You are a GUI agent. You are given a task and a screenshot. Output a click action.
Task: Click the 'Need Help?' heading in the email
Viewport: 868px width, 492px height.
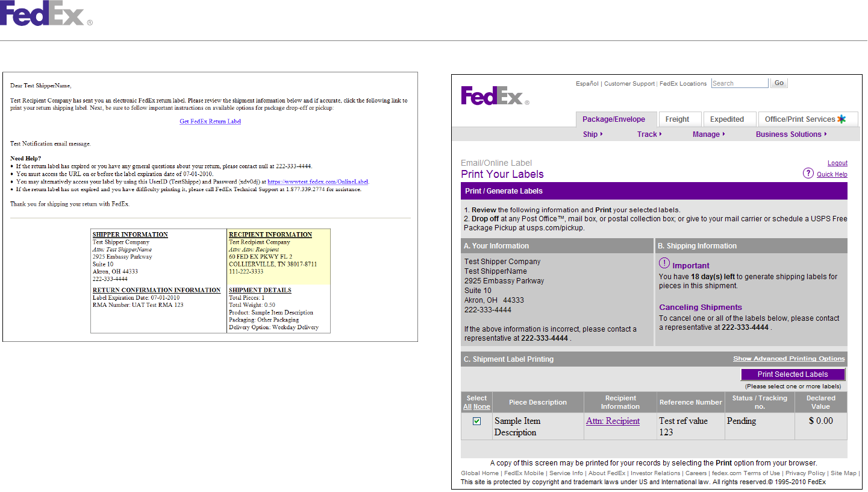click(26, 159)
